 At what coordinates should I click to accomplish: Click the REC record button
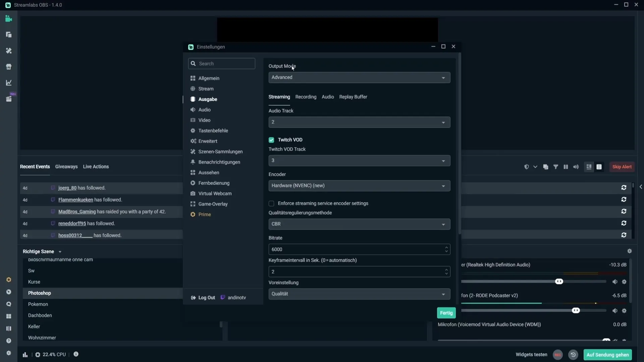558,355
